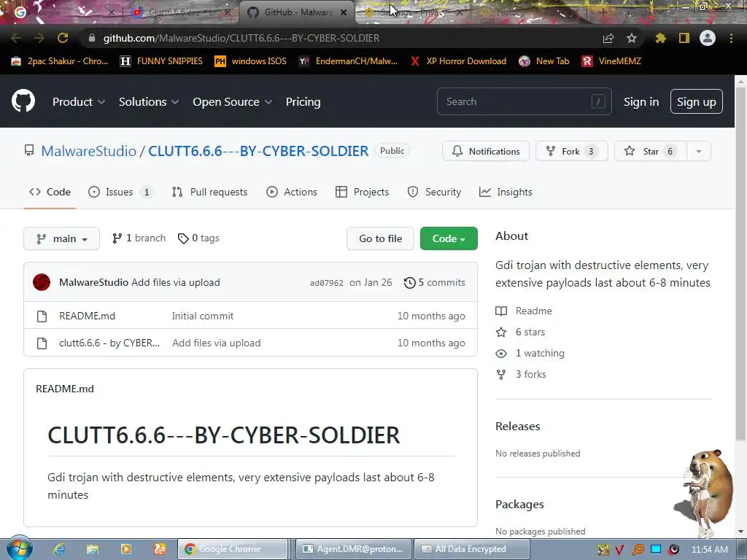Viewport: 747px width, 560px height.
Task: Open the Insights tab
Action: tap(506, 192)
